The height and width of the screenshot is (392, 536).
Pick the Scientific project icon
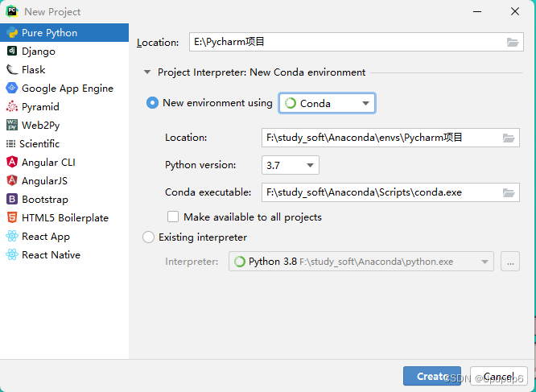(x=10, y=144)
